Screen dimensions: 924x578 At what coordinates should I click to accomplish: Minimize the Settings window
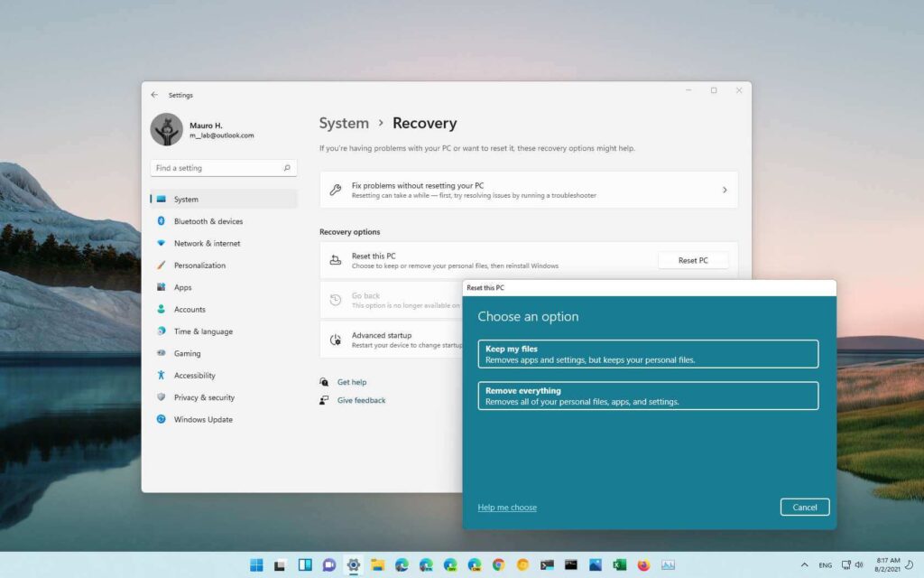[x=688, y=90]
